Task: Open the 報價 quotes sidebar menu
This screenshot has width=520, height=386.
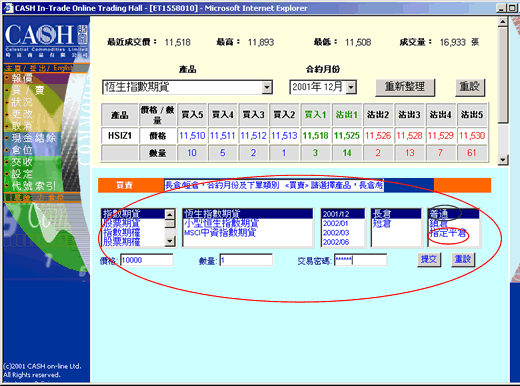Action: (22, 78)
